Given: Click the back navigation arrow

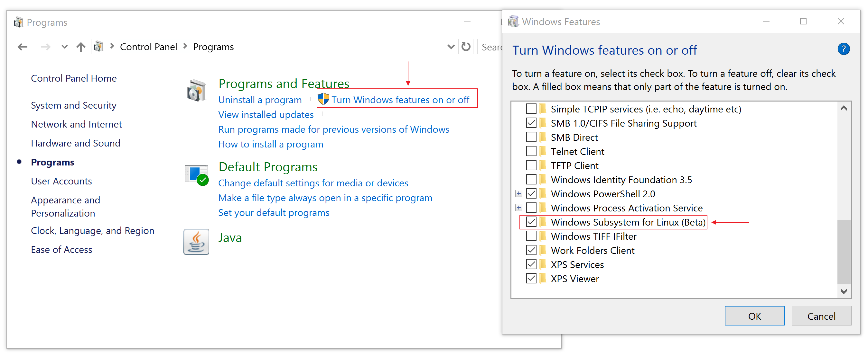Looking at the screenshot, I should (22, 47).
